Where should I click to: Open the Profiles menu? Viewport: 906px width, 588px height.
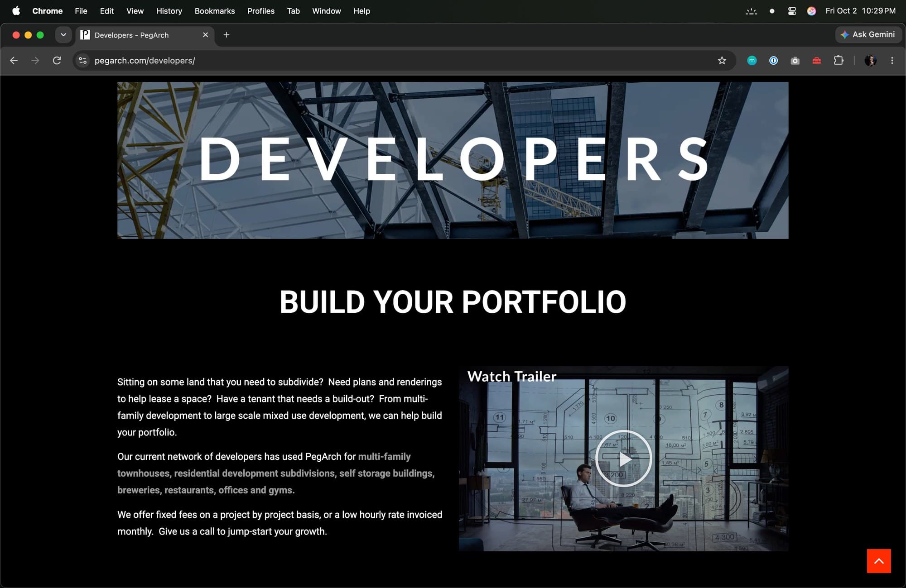[261, 11]
